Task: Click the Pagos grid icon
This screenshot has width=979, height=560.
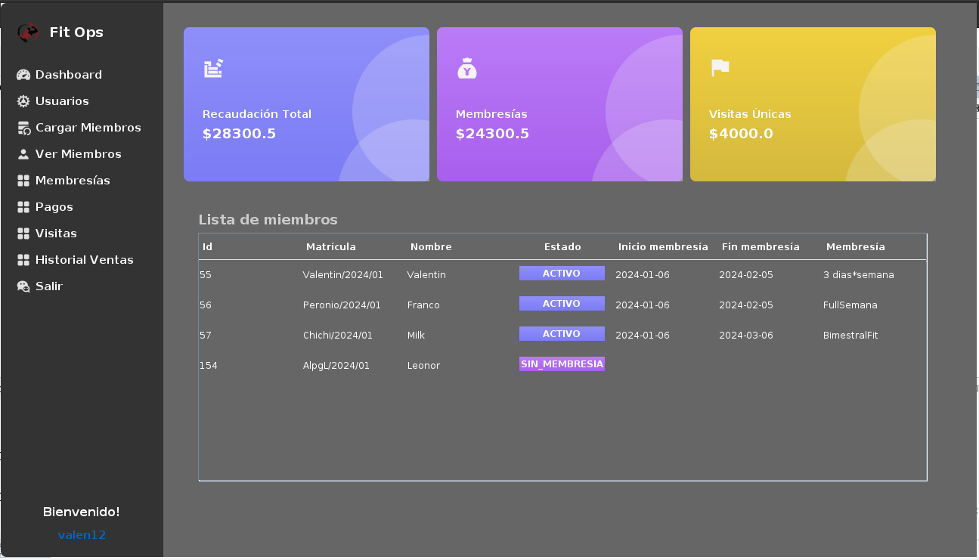Action: [x=23, y=207]
